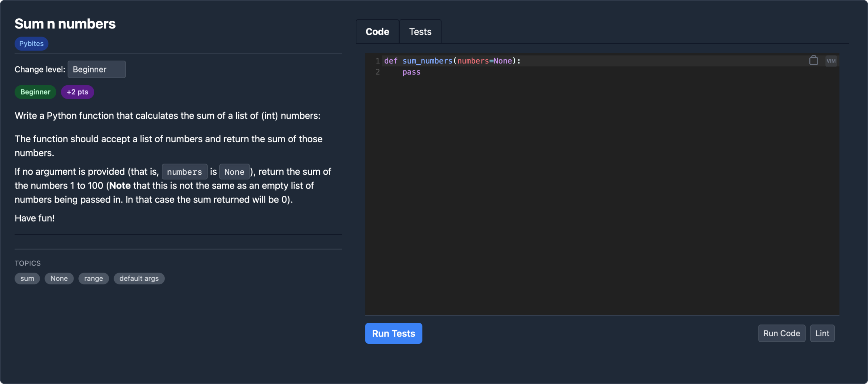This screenshot has height=384, width=868.
Task: Click the inline numbers code snippet
Action: tap(184, 172)
